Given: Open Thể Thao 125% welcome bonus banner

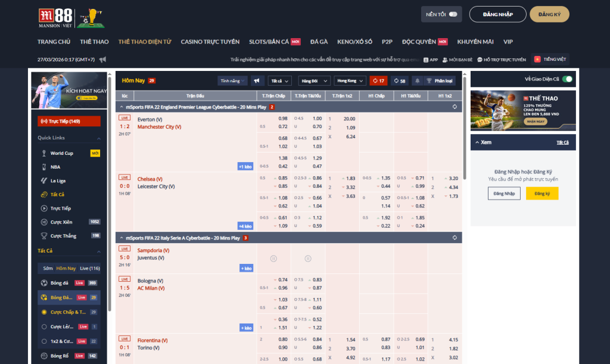Looking at the screenshot, I should click(523, 110).
